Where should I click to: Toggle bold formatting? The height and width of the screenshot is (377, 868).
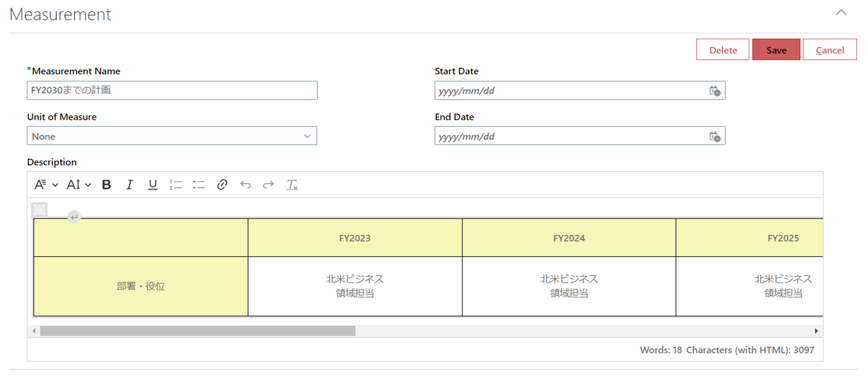tap(106, 184)
